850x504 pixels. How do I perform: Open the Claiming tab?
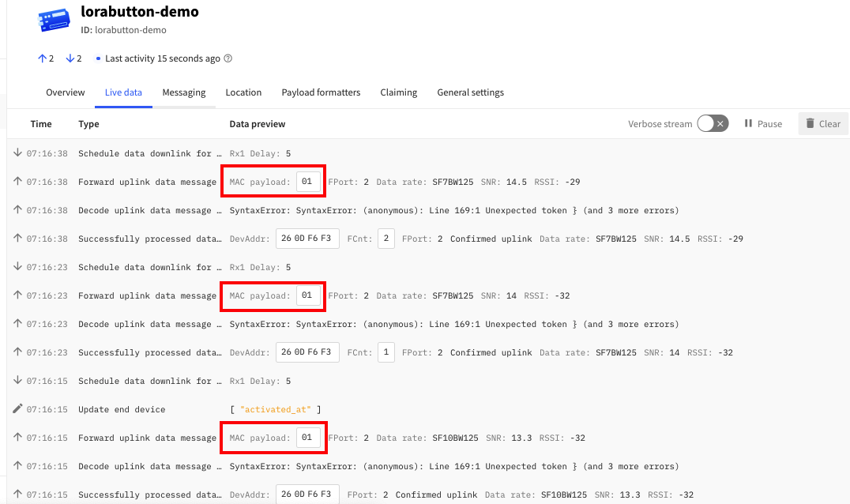pos(398,92)
